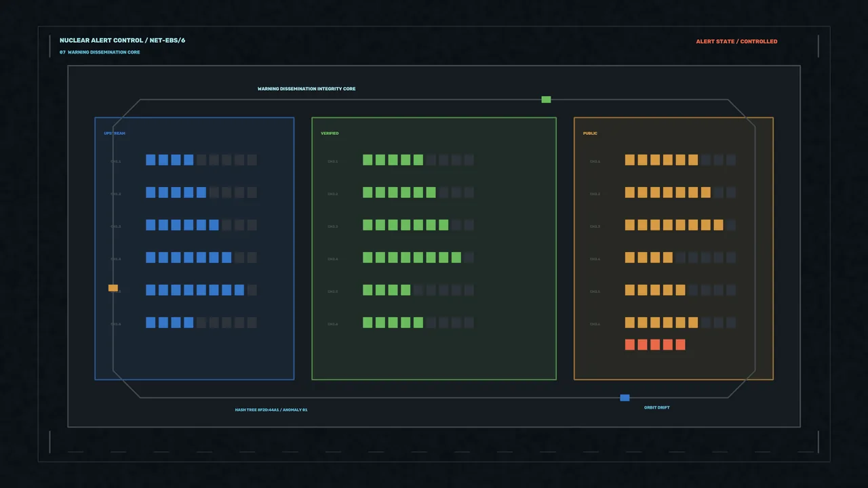Click the CH3.6 level meter in Public
This screenshot has height=488, width=868.
(x=680, y=323)
